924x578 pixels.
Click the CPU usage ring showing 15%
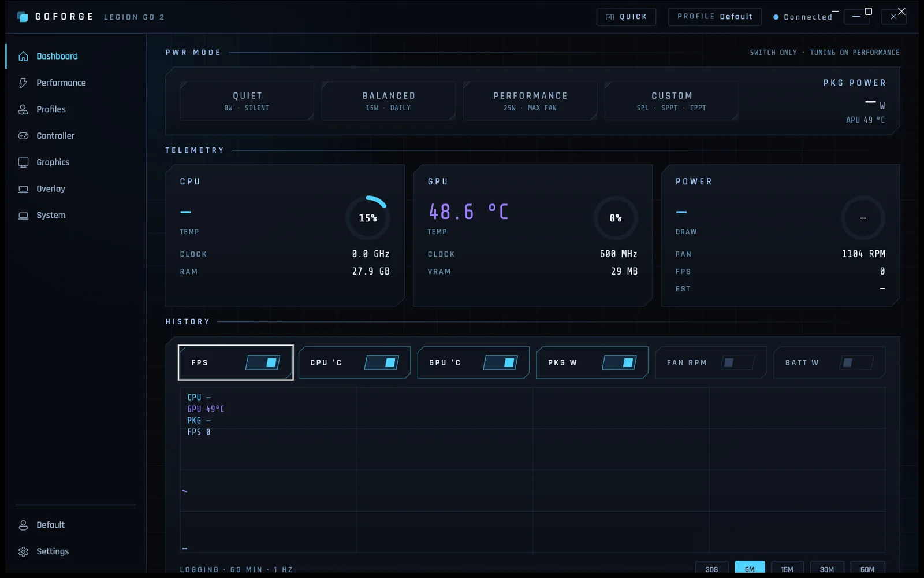[368, 218]
